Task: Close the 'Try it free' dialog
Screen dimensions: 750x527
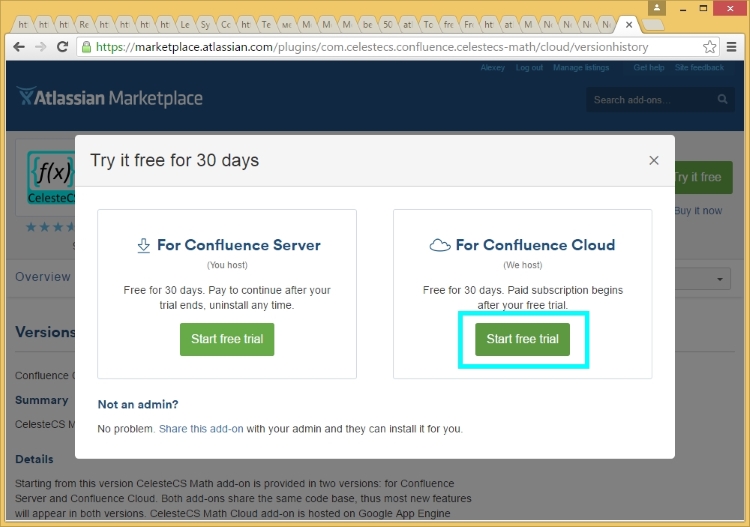Action: [x=654, y=160]
